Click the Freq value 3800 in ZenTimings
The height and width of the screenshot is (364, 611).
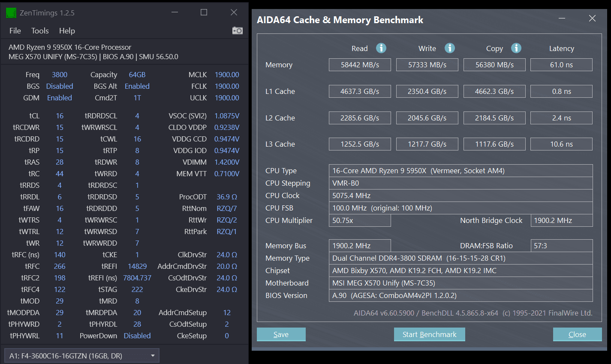click(60, 75)
